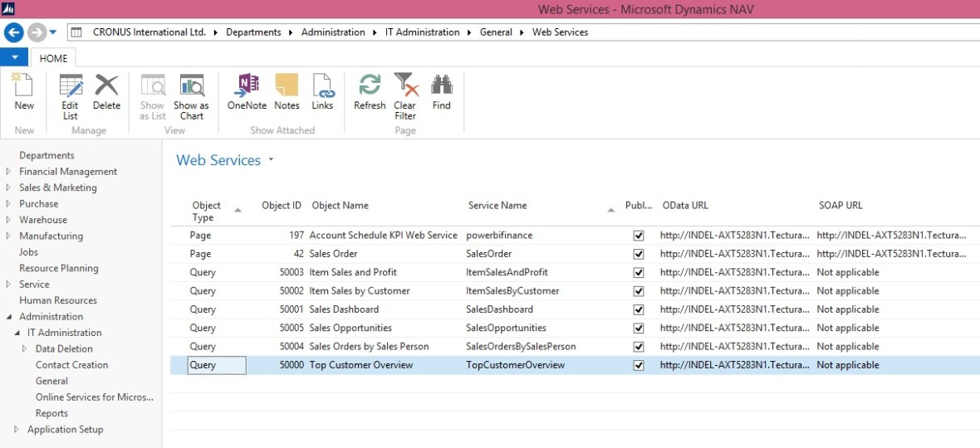Click the OData URL for powerbifinance
Image resolution: width=980 pixels, height=448 pixels.
coord(734,236)
